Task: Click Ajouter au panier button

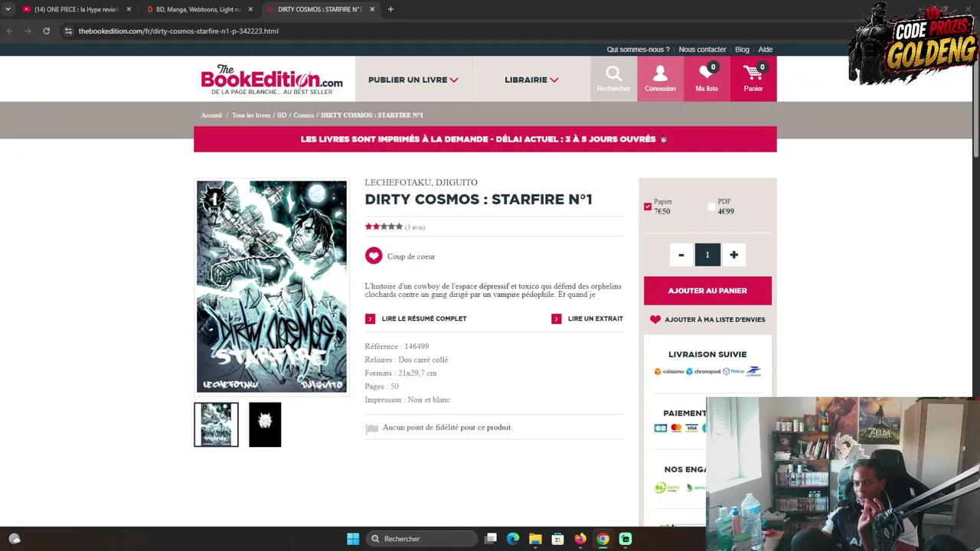Action: click(707, 291)
